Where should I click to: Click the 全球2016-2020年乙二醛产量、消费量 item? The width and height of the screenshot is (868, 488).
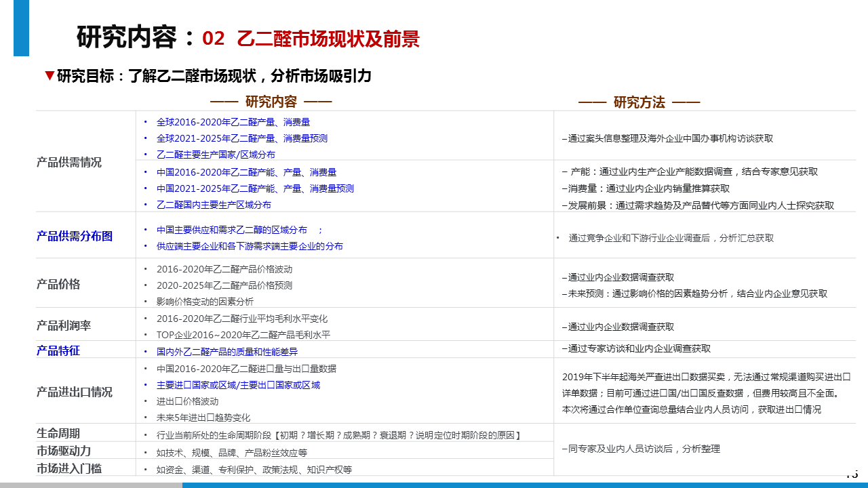point(233,122)
